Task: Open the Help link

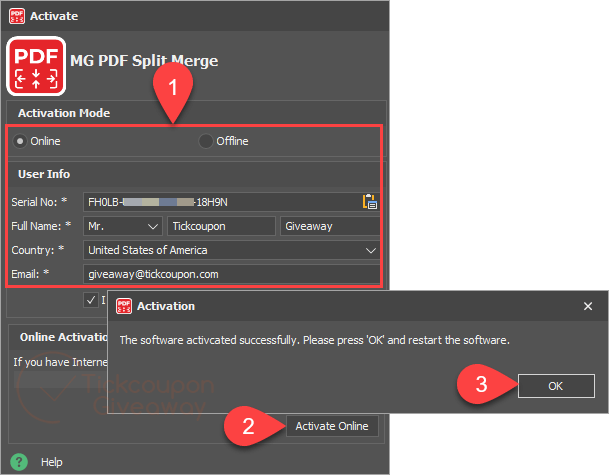Action: click(52, 462)
